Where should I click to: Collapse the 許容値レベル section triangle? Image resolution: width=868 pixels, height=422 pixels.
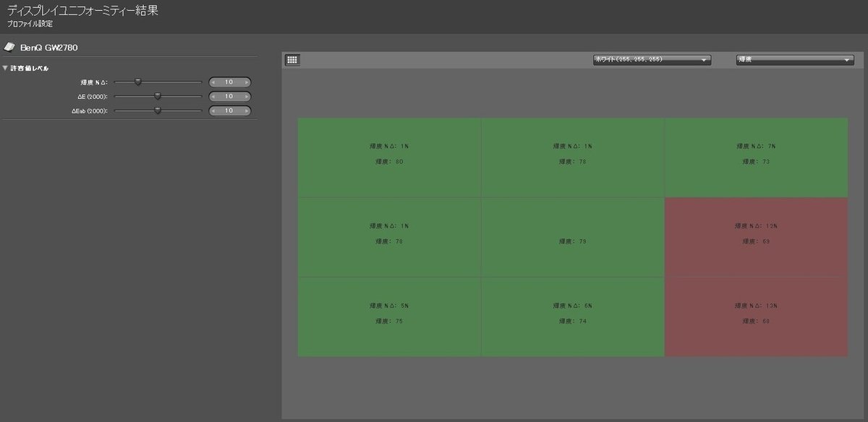pos(5,68)
